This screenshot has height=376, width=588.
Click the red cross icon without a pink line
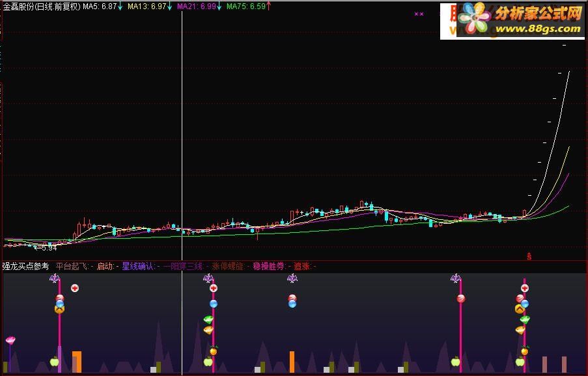75,288
